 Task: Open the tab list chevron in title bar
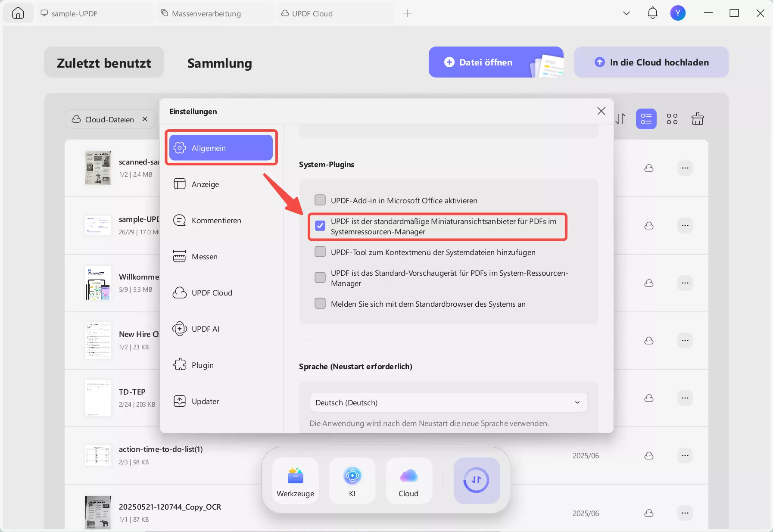(x=627, y=13)
